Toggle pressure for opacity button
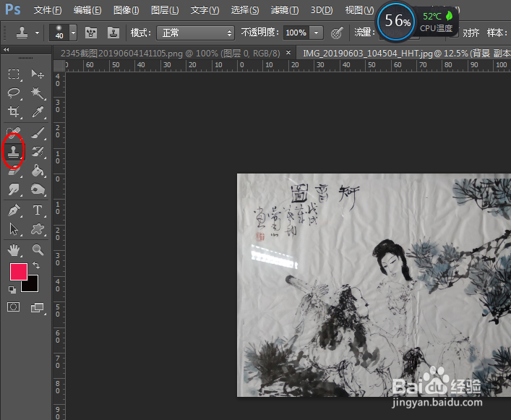Screen dimensions: 511x420 pyautogui.click(x=337, y=33)
